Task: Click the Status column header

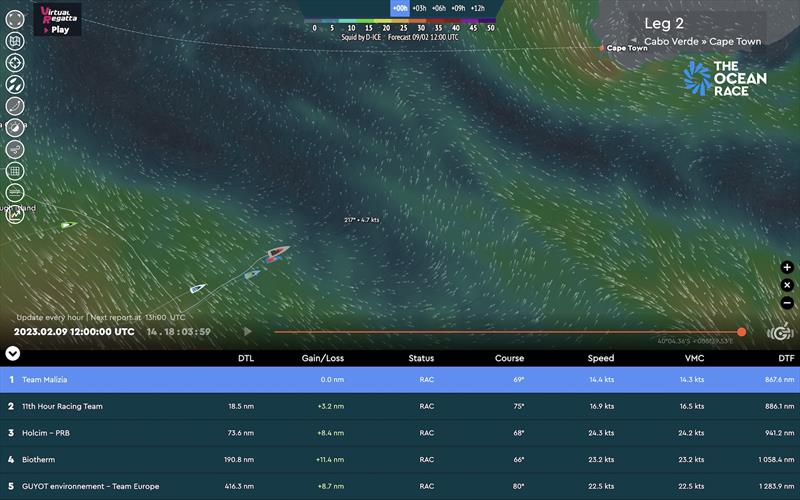Action: (421, 358)
